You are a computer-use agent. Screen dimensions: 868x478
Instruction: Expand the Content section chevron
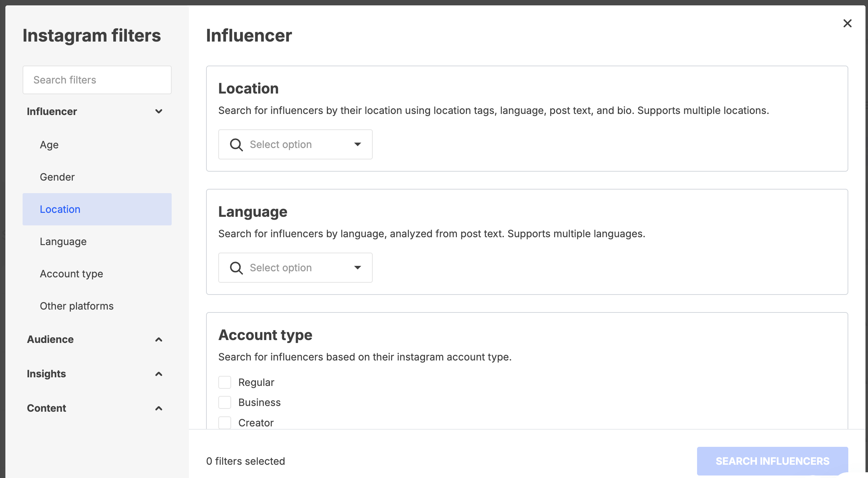[x=159, y=408]
